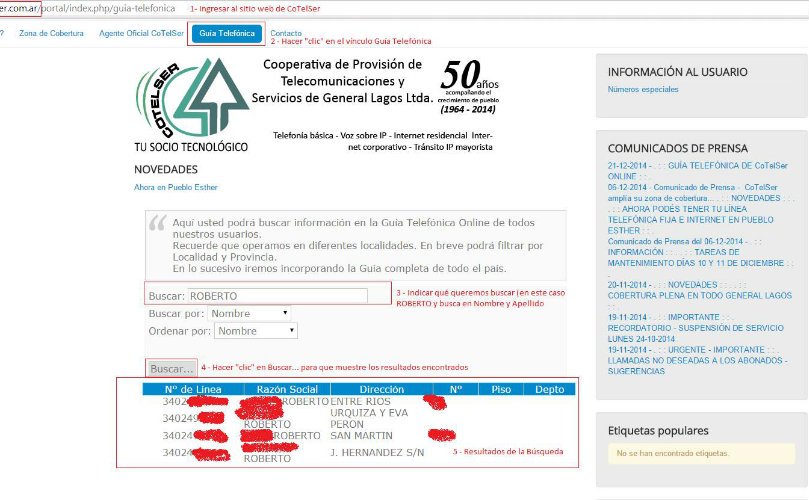Open the Guía Telefónica tab
This screenshot has width=809, height=500.
[227, 33]
